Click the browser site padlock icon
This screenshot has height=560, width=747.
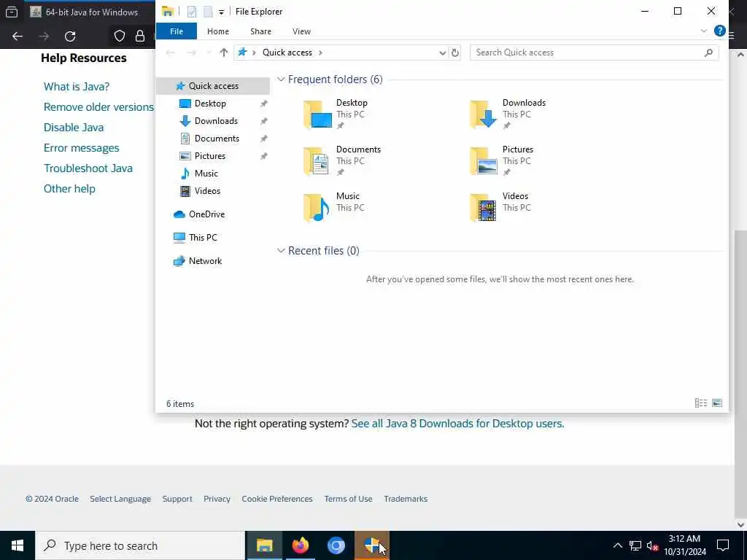click(140, 36)
